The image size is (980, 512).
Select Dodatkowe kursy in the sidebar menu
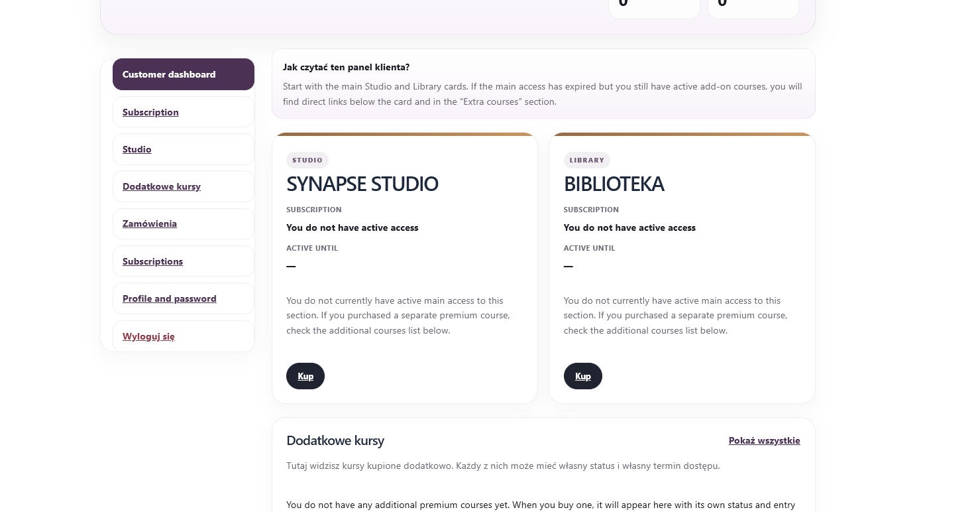pyautogui.click(x=162, y=186)
